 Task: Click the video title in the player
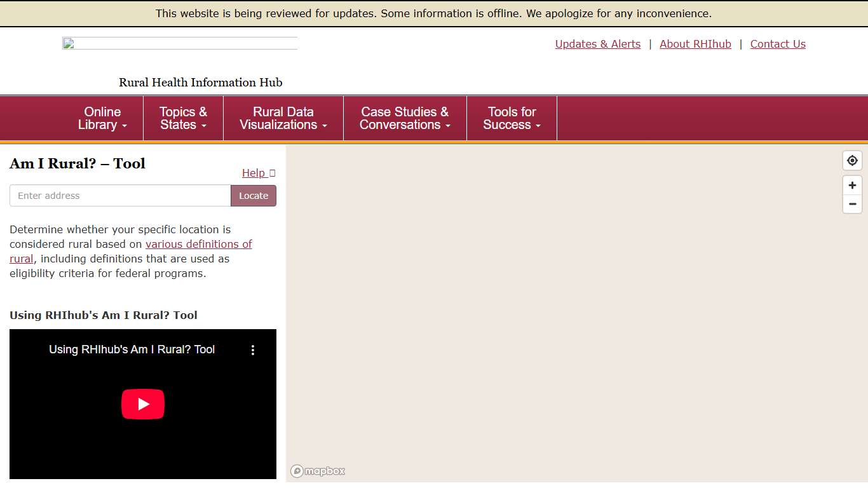coord(132,349)
